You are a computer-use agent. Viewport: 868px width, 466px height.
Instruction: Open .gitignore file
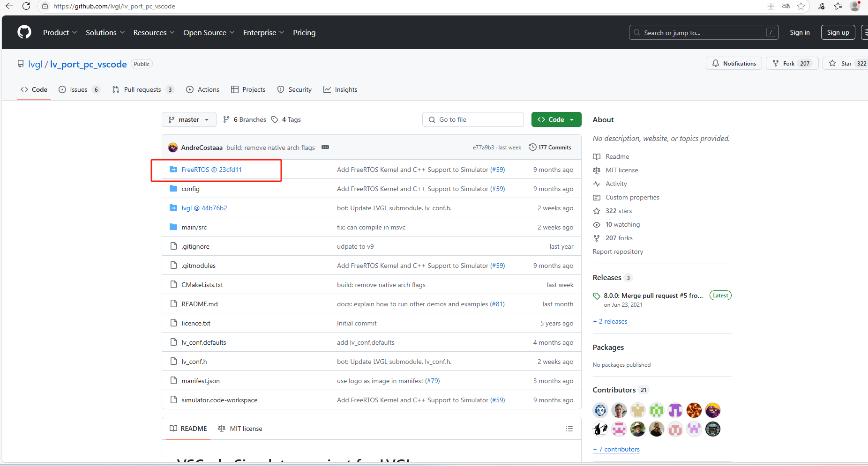click(195, 246)
